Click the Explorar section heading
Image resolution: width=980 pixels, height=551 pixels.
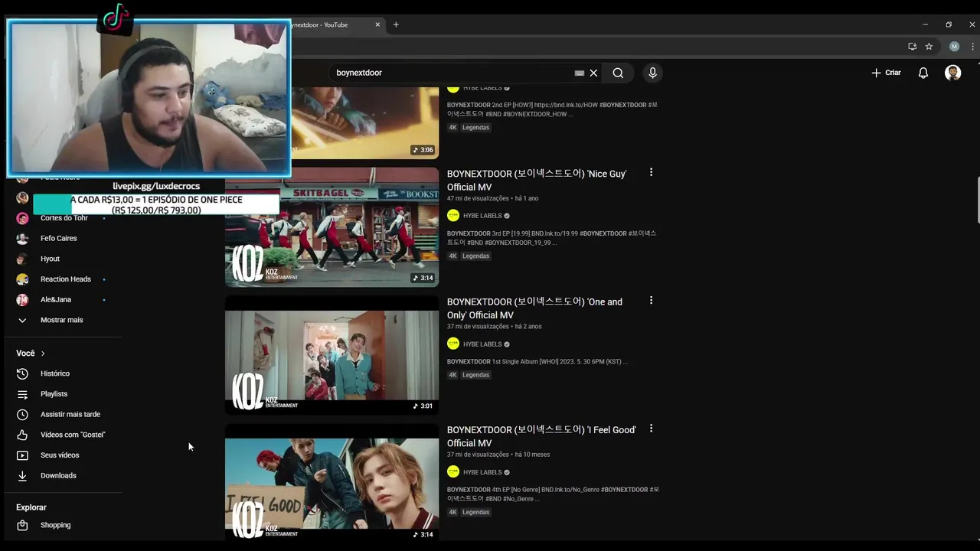tap(31, 507)
